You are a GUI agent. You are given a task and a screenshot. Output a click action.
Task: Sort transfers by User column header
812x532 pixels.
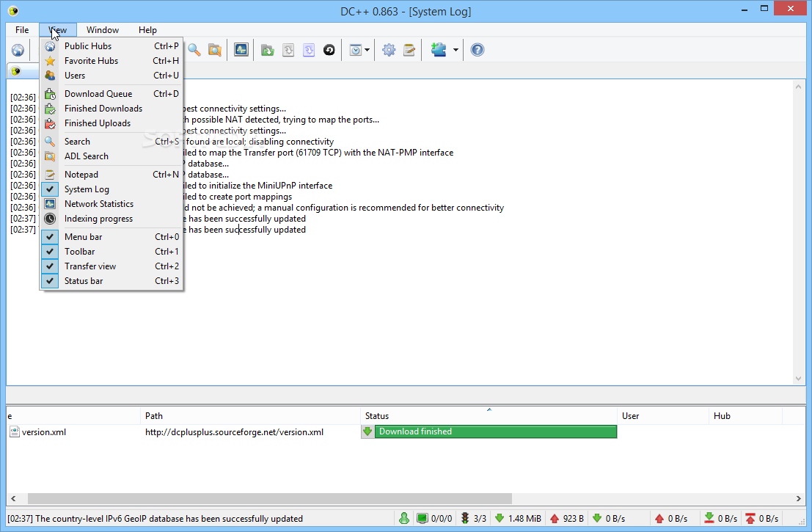click(663, 416)
